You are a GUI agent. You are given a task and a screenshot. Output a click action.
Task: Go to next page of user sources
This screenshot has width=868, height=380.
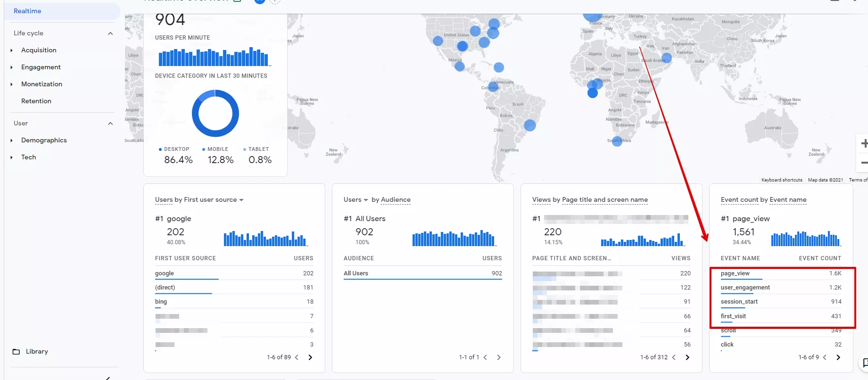pos(310,357)
